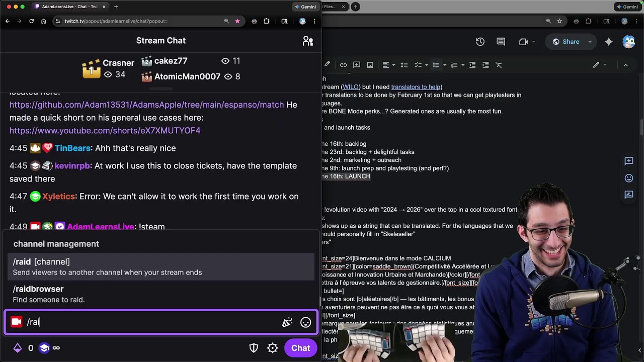Open the WILO link in the document

[351, 87]
